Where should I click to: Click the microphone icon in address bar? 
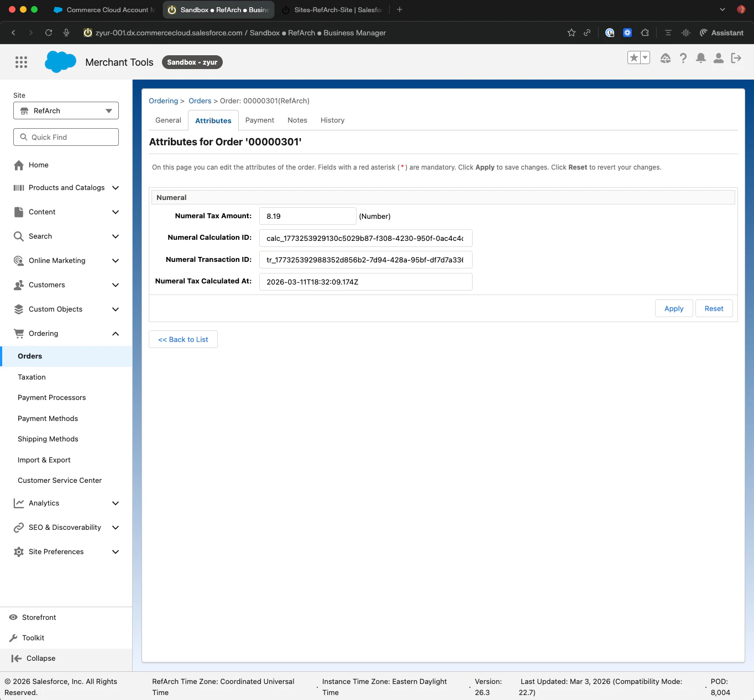point(66,33)
